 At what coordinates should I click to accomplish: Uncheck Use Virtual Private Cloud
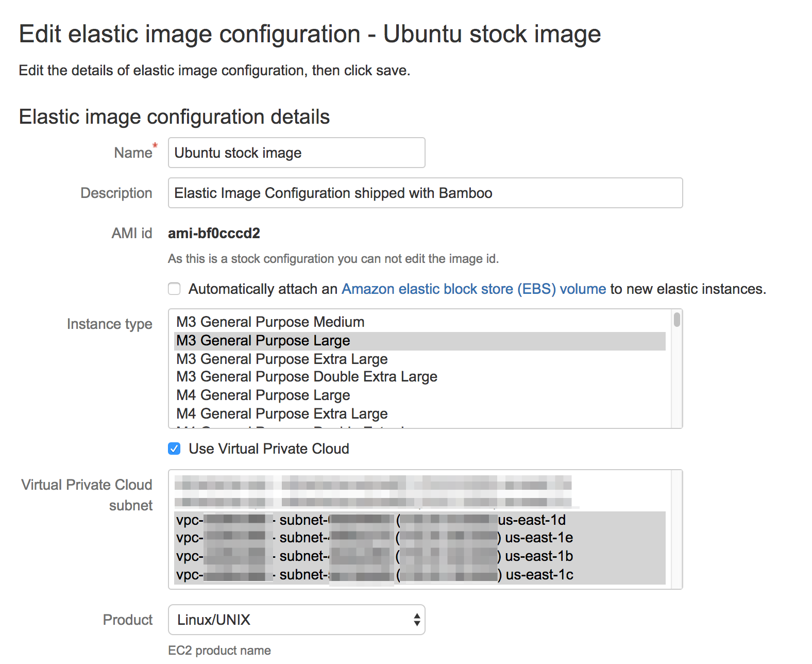click(x=174, y=449)
